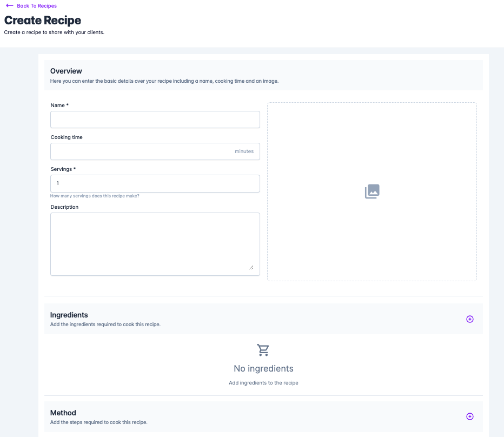Select the Overview section heading
The width and height of the screenshot is (504, 437).
click(66, 71)
